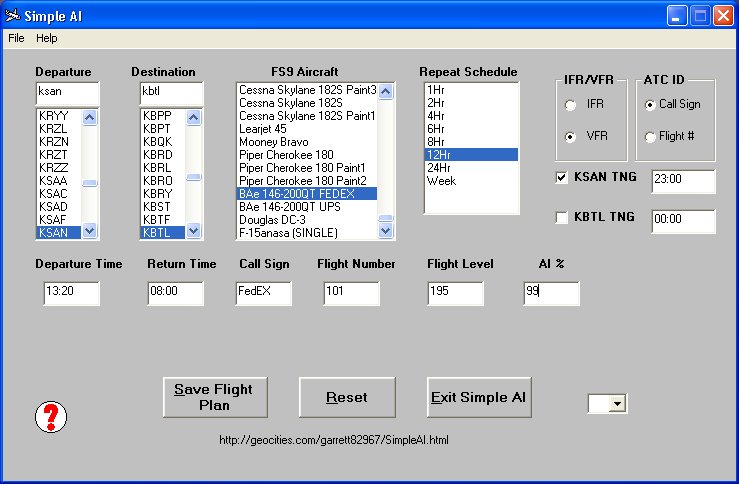739x484 pixels.
Task: Open the File menu
Action: [x=16, y=38]
